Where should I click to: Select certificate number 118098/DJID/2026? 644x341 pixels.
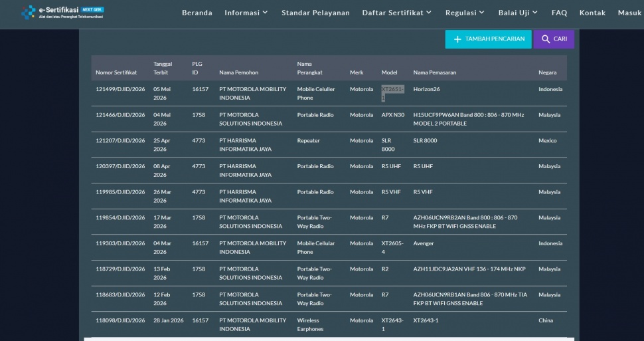(120, 320)
